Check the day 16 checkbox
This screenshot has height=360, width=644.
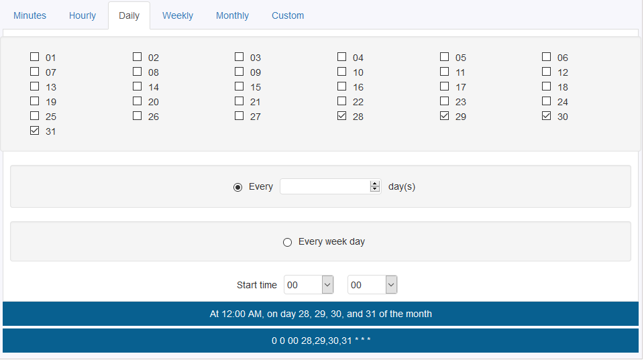pos(341,86)
